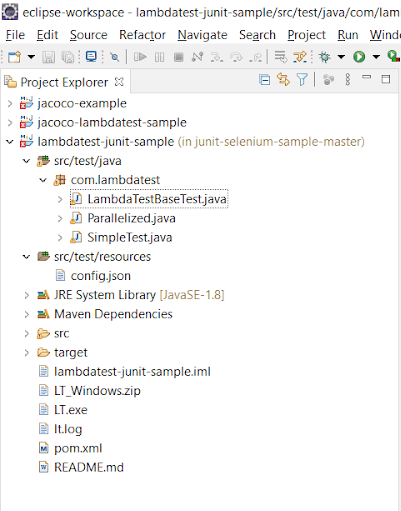Select lambdatest-junit-sample.iml file
Viewport: 401px width, 511px height.
(x=132, y=372)
